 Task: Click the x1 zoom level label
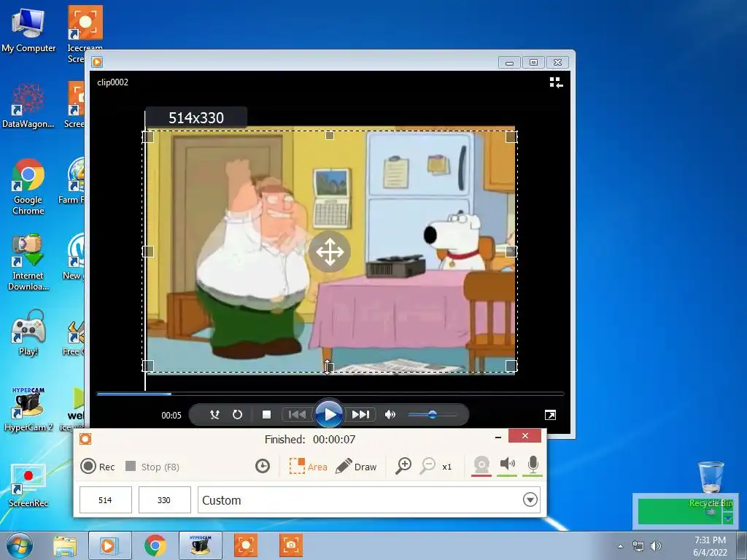click(x=447, y=467)
